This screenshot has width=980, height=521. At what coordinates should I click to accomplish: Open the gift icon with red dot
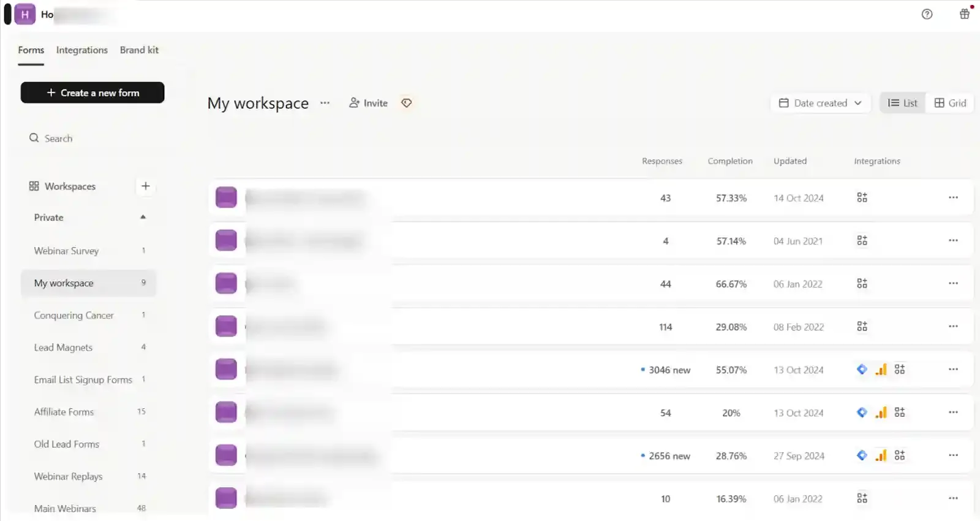click(x=965, y=13)
